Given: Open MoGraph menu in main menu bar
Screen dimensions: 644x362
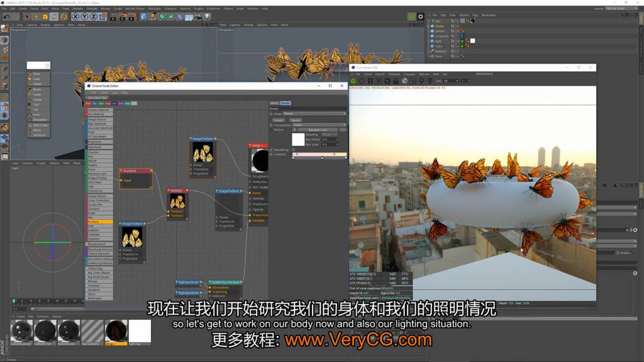Looking at the screenshot, I should 155,8.
